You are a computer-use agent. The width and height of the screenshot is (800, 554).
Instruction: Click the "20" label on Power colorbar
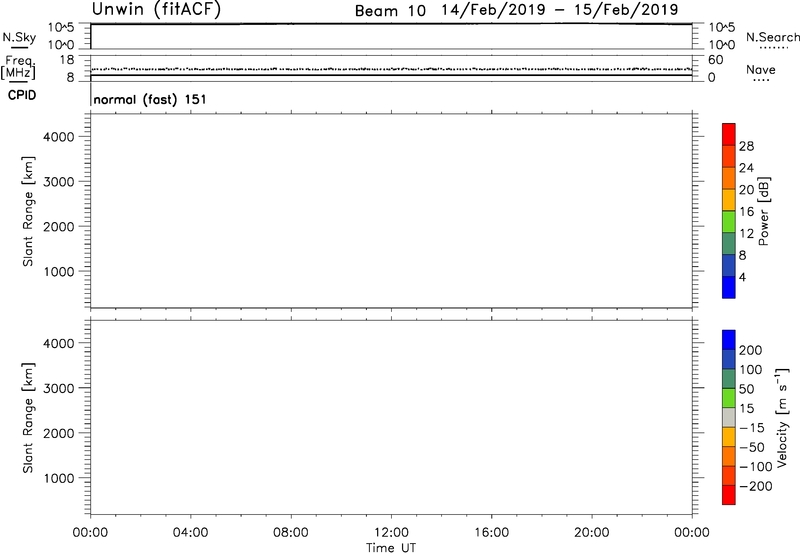pyautogui.click(x=746, y=190)
